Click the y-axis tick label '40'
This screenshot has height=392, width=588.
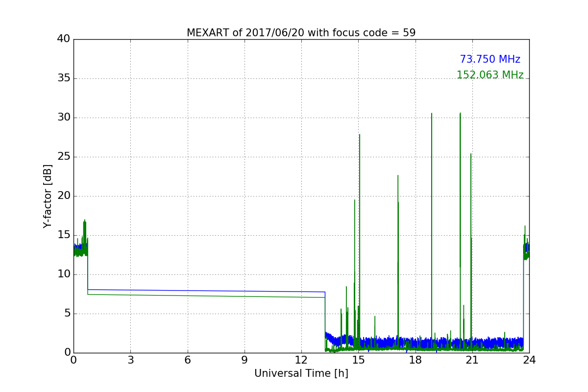pos(64,39)
